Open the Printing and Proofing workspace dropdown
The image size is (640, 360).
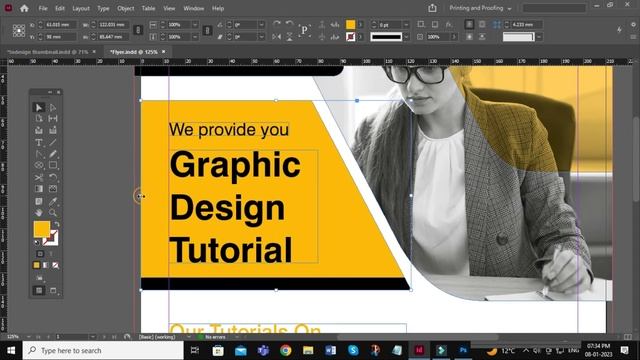coord(480,8)
